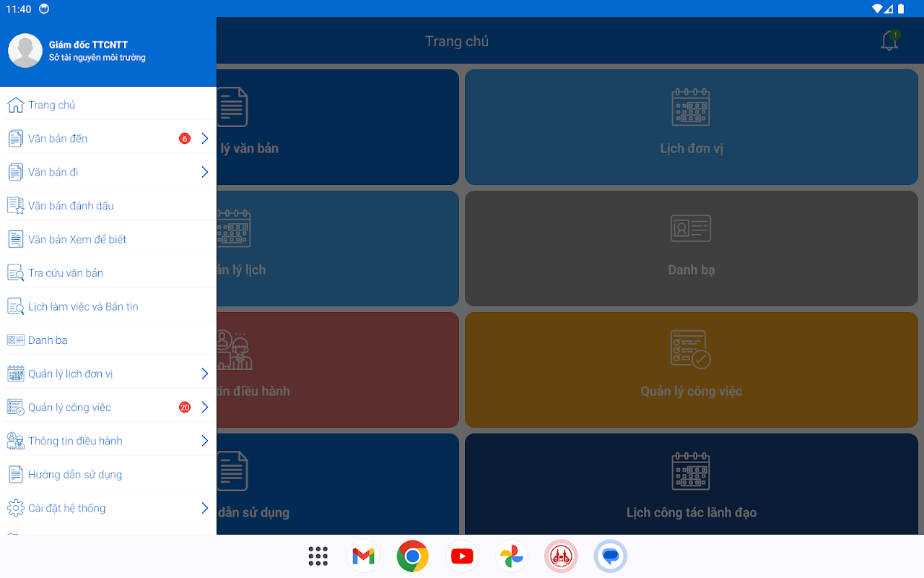
Task: Click the contact card icon on Danh bạ tile
Action: [691, 228]
